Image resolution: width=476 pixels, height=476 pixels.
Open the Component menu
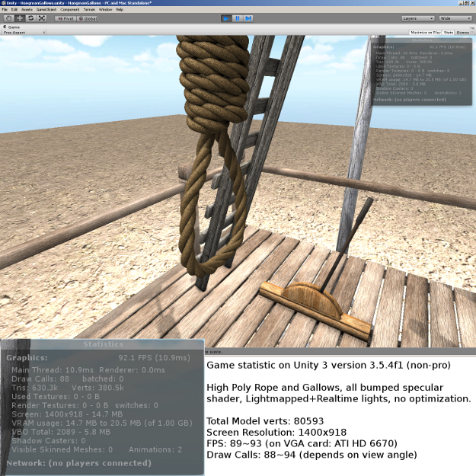[x=69, y=10]
